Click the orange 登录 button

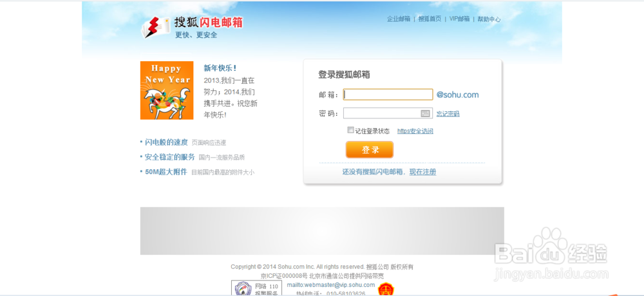[370, 150]
